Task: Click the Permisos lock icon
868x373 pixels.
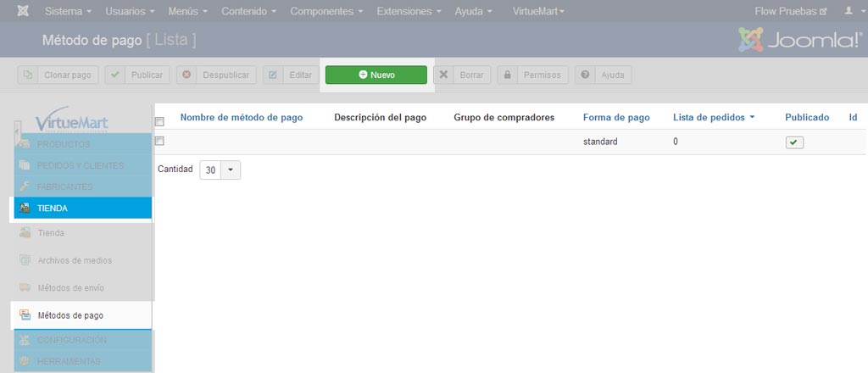Action: pos(507,75)
